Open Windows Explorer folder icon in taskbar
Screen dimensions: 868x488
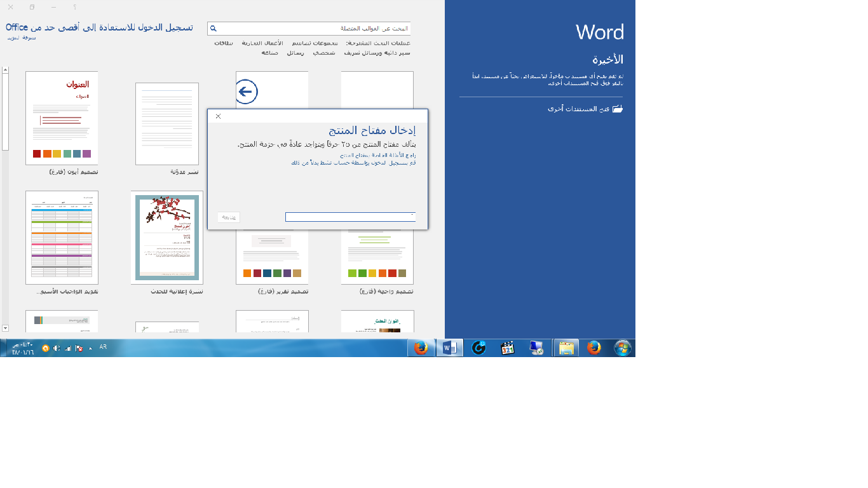tap(566, 348)
